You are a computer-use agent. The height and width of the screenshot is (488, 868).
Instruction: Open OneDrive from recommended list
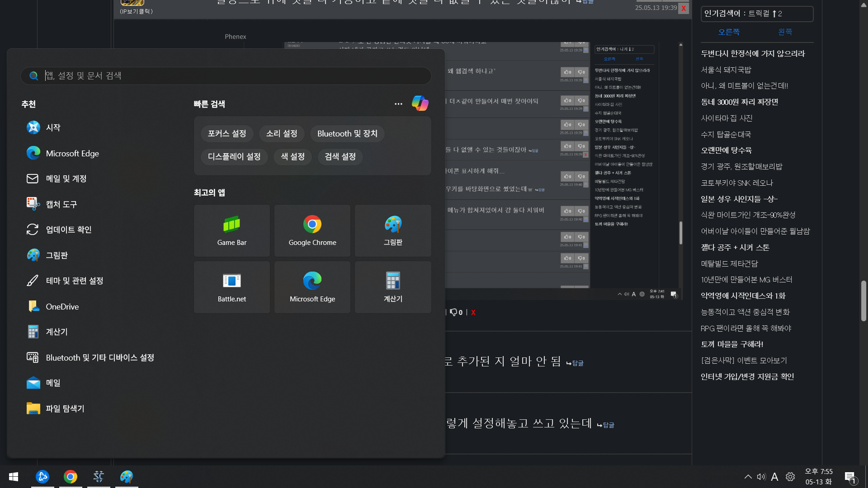(62, 306)
